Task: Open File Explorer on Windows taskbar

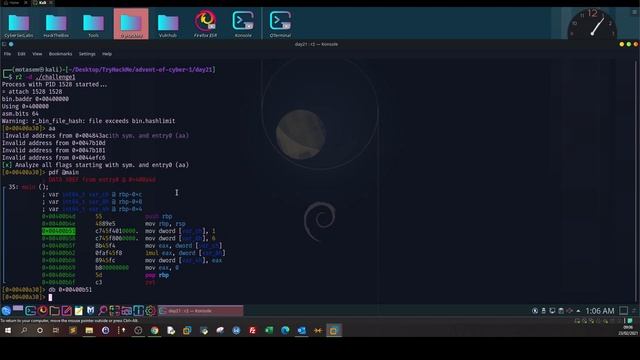Action: point(89,331)
